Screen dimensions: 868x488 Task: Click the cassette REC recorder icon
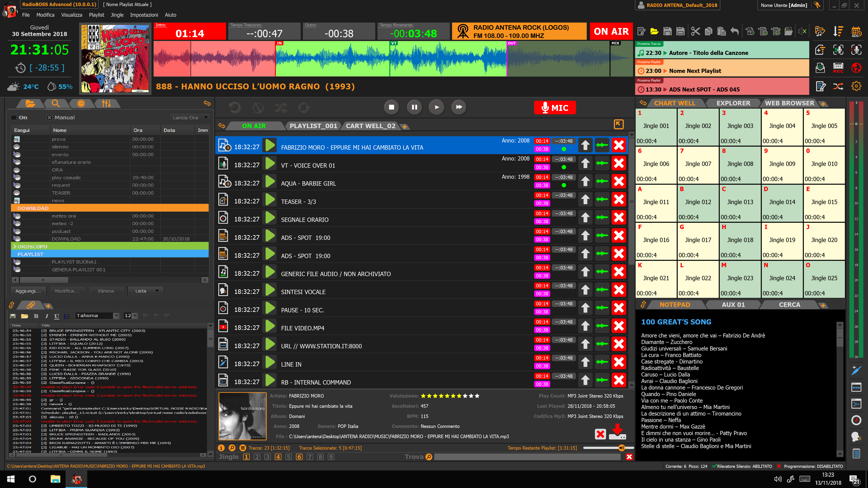838,68
